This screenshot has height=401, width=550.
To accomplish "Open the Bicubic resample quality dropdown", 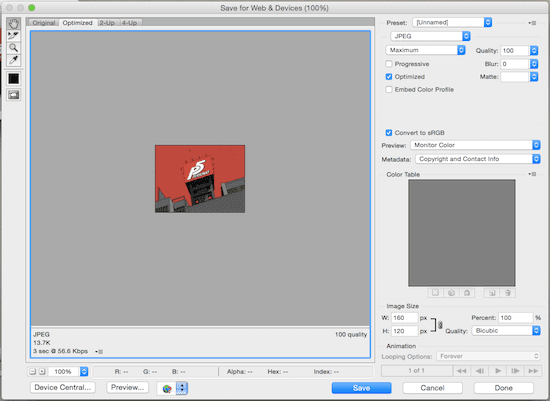I will click(x=506, y=330).
